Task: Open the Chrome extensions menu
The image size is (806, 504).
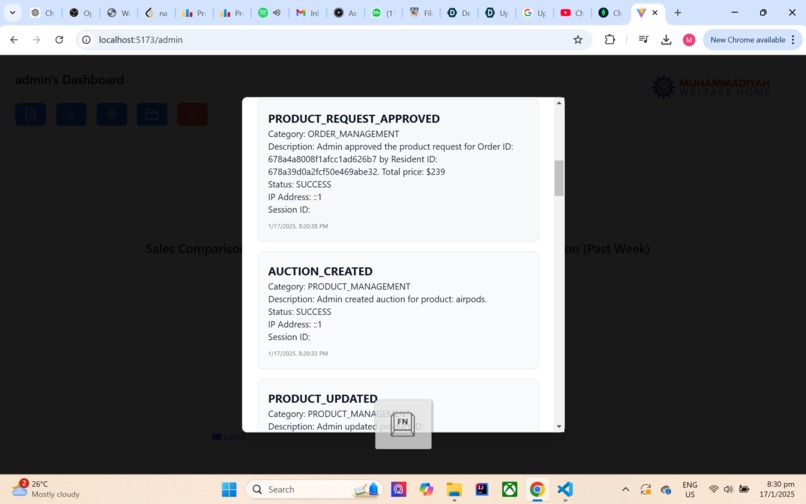Action: [x=610, y=40]
